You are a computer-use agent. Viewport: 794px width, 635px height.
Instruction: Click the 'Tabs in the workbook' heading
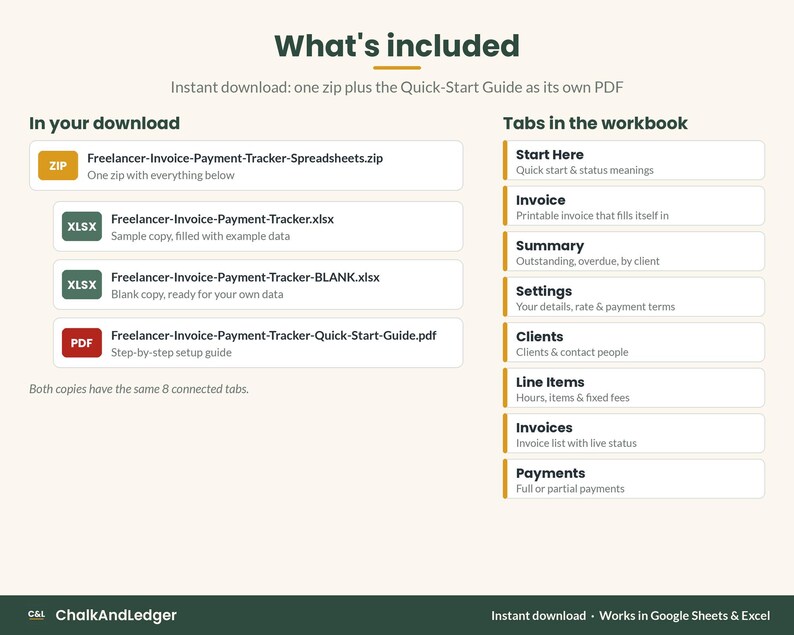point(595,123)
